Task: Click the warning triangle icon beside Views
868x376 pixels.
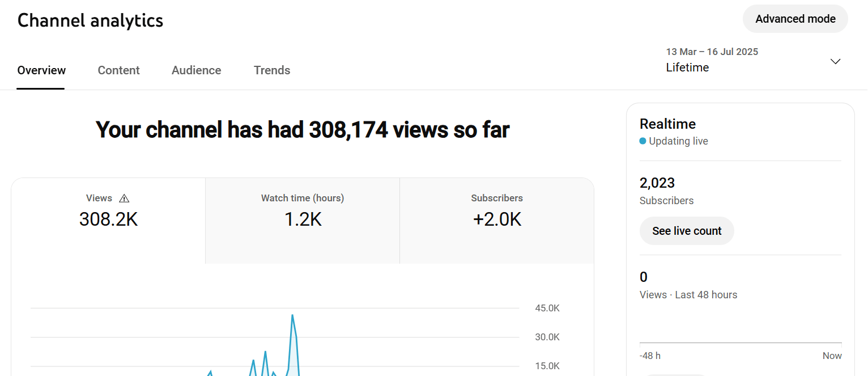Action: click(x=124, y=198)
